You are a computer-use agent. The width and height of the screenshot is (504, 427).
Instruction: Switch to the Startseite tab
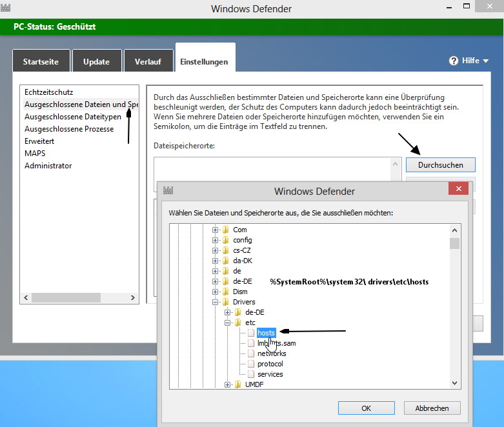[41, 61]
